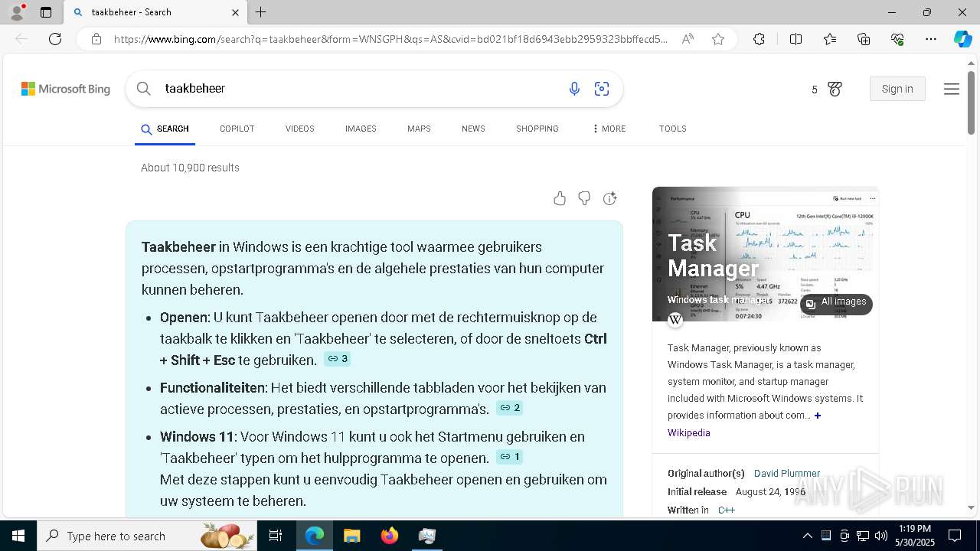
Task: Open the tab actions menu icon
Action: tap(46, 12)
